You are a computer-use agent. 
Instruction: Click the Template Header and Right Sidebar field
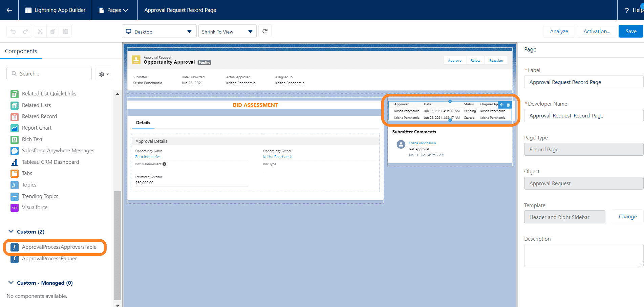(565, 217)
